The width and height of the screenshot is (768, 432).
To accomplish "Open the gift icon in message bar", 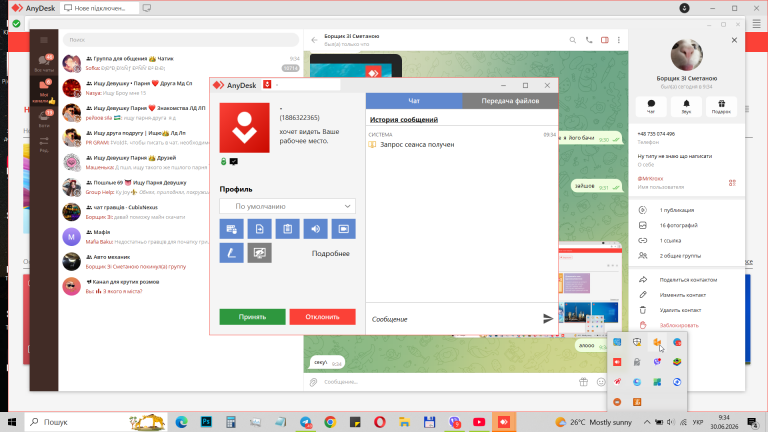I will [x=583, y=382].
